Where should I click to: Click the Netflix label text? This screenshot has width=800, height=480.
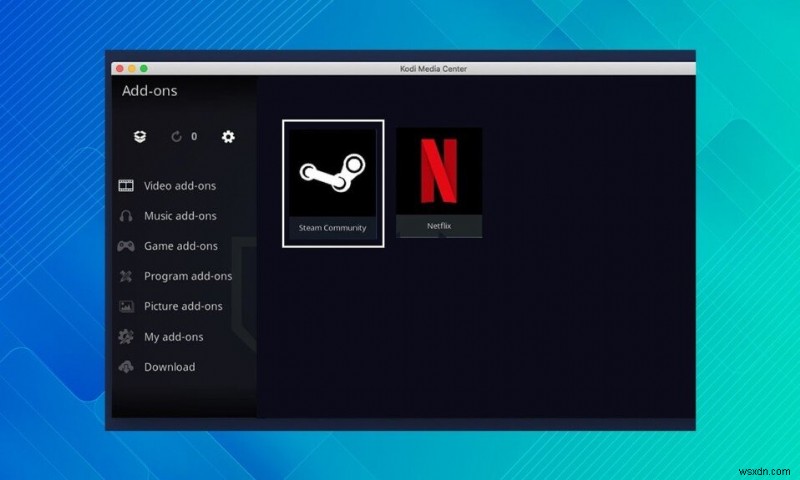[439, 225]
